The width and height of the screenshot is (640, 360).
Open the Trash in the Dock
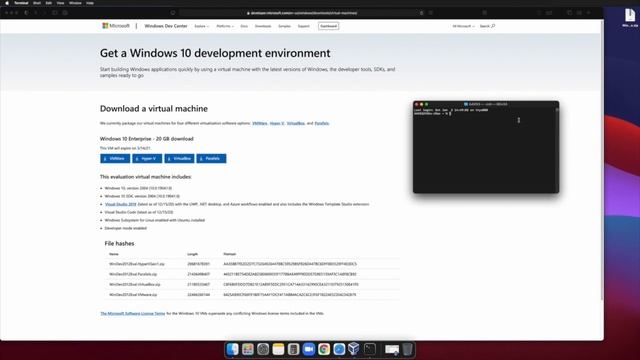pos(407,349)
